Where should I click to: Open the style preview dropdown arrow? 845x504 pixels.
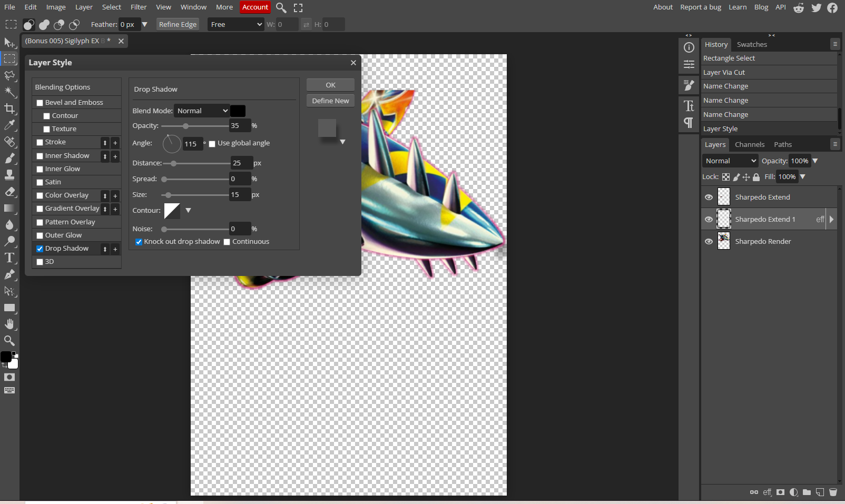coord(342,142)
